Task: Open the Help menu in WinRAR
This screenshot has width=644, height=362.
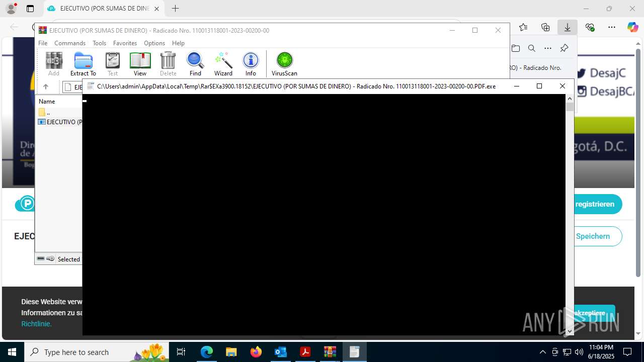Action: click(x=178, y=43)
